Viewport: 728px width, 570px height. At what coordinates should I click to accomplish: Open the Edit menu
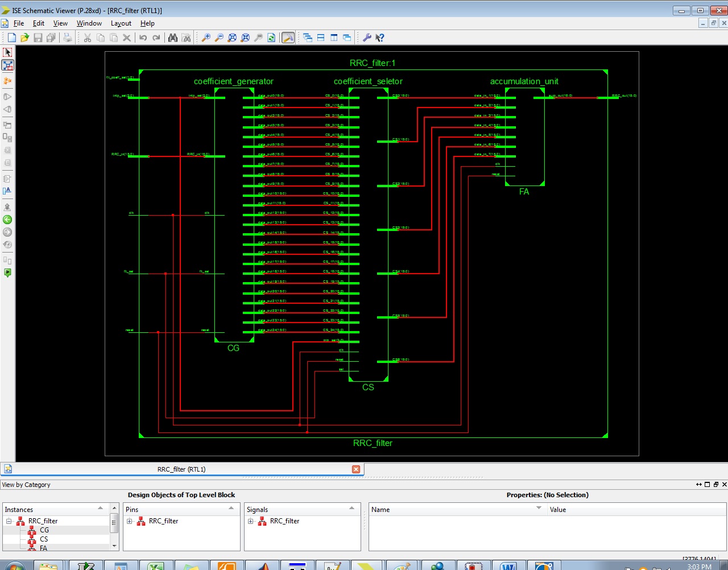tap(39, 23)
